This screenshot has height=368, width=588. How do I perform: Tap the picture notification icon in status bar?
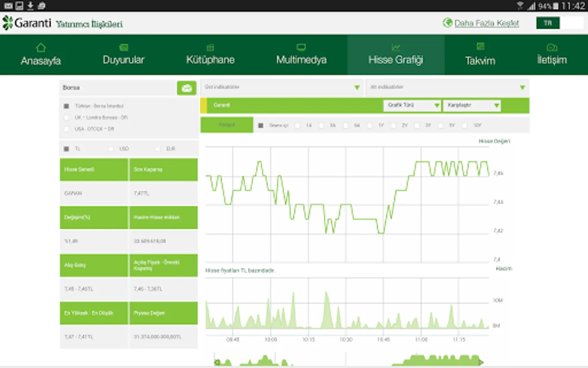tap(19, 6)
